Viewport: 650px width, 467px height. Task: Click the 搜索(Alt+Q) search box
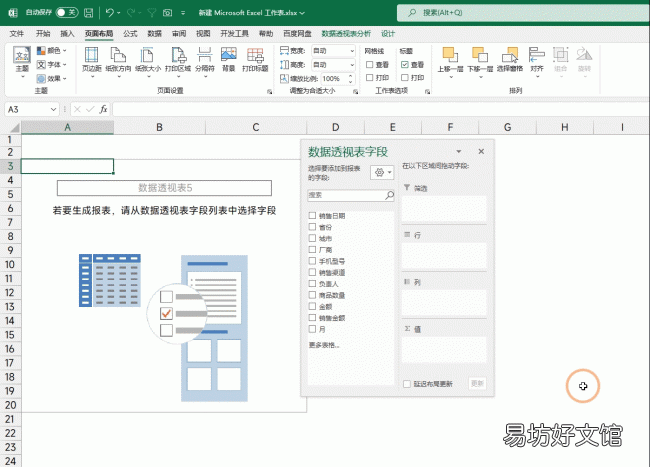click(x=523, y=13)
